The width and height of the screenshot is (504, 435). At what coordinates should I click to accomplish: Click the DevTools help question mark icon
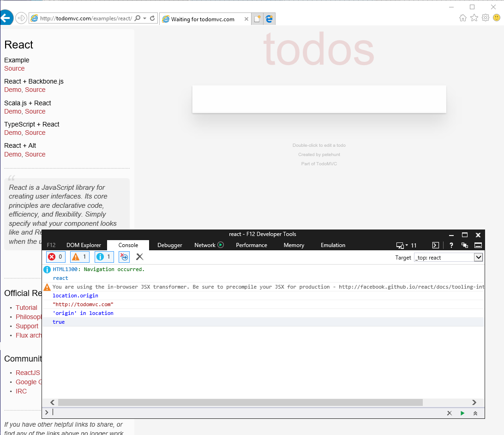pos(451,245)
